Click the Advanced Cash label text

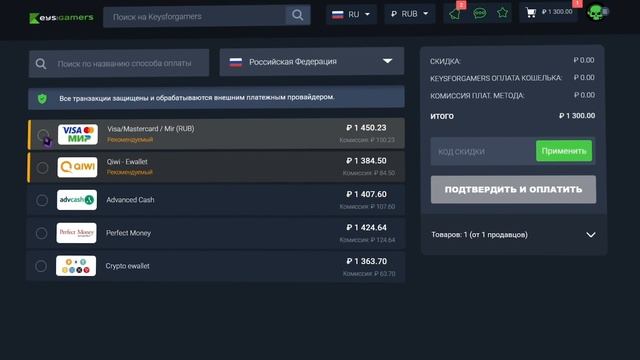click(130, 200)
